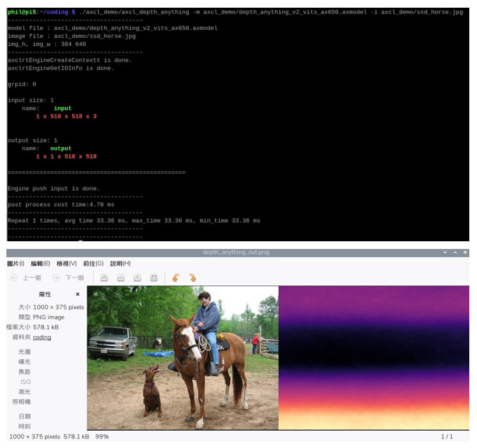Viewport: 477px width, 448px height.
Task: Click the 'input size: 1' terminal line
Action: point(31,100)
